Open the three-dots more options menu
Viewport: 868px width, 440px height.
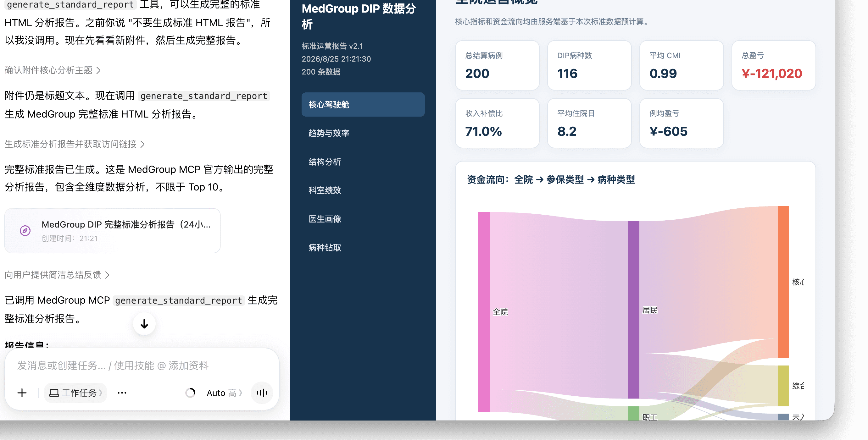point(122,393)
